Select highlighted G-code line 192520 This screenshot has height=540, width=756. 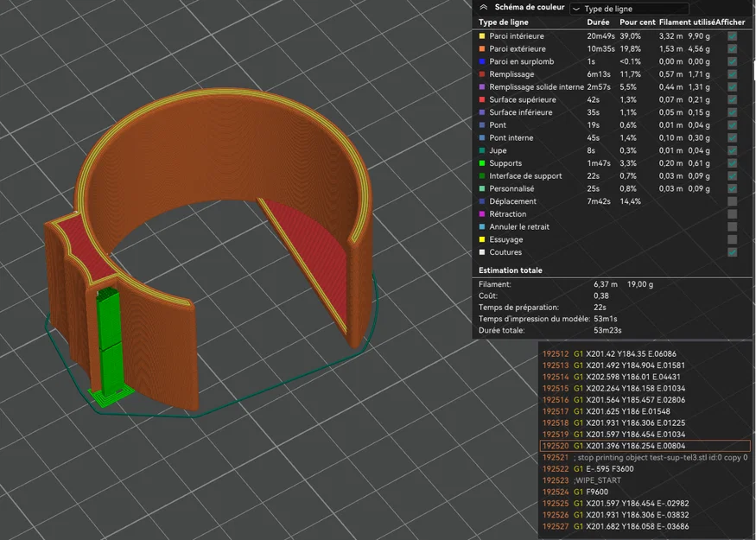click(645, 446)
